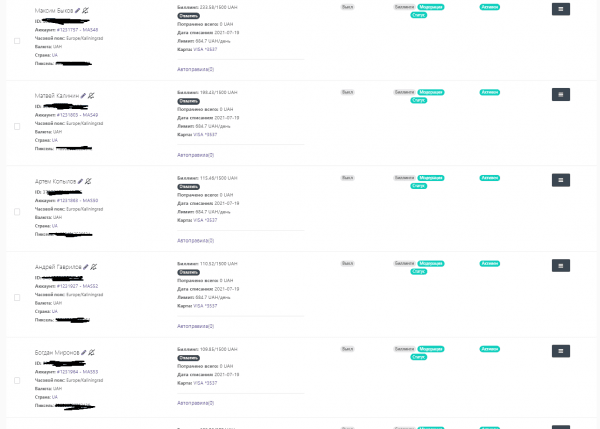This screenshot has width=600, height=429.
Task: Edit Матвей Калинин via pencil icon
Action: 81,96
